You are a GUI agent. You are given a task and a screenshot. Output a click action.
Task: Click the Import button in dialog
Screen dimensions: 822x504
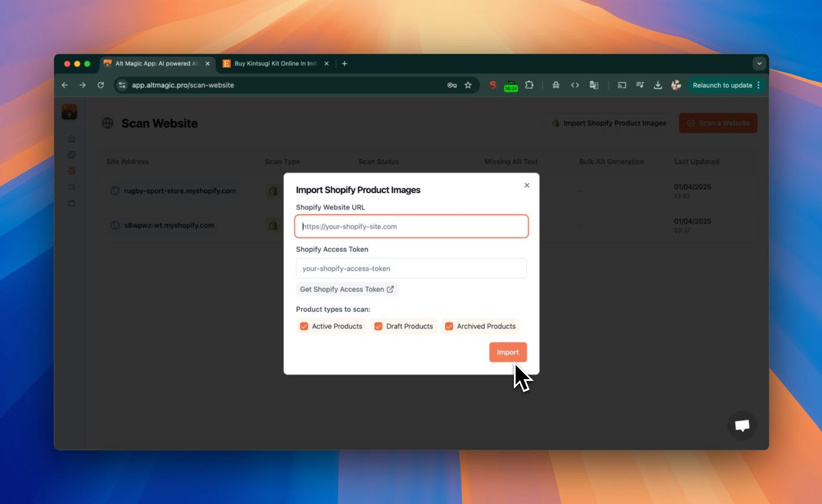[508, 352]
